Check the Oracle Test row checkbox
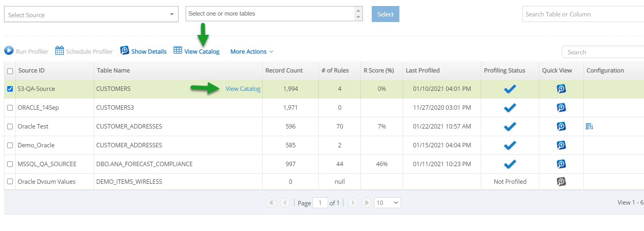644x231 pixels. pyautogui.click(x=10, y=127)
